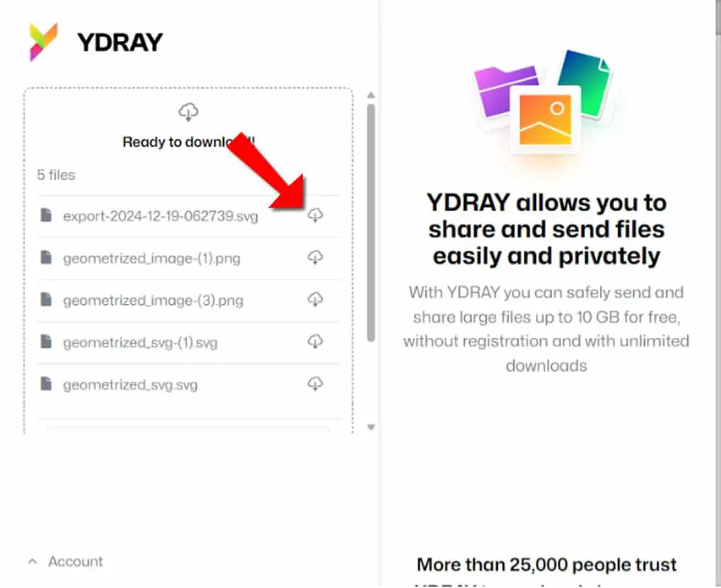Click the YDRAY brand name text

point(120,42)
